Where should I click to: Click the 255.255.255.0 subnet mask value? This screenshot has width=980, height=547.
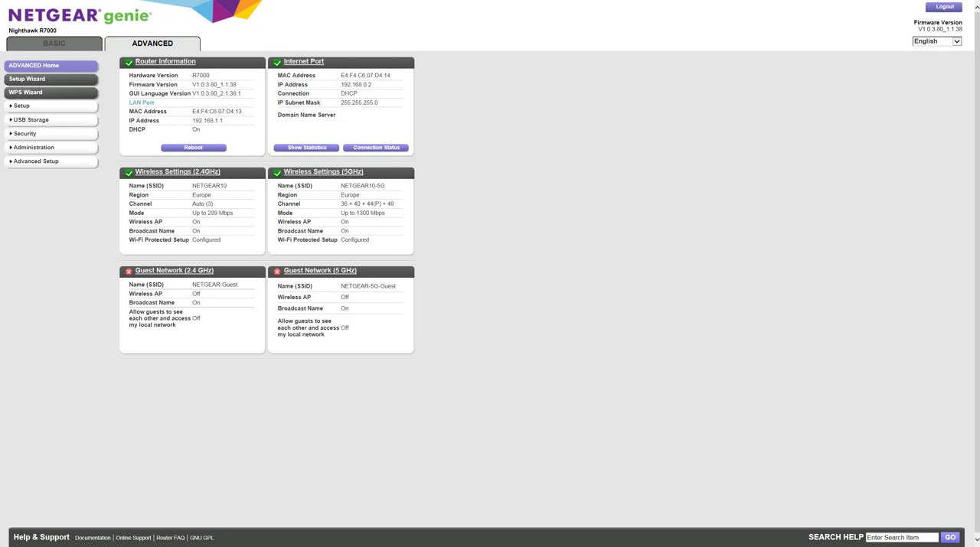click(x=359, y=103)
